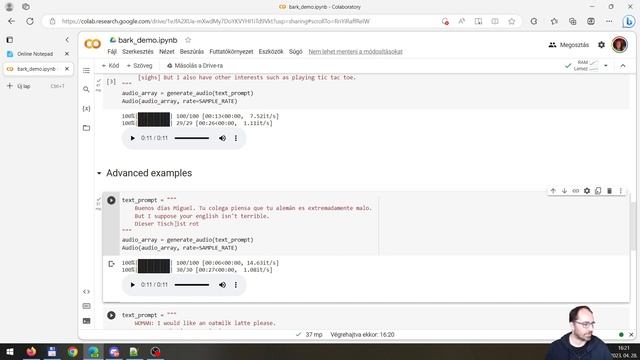Open the Colab search and replace panel
The height and width of the screenshot is (360, 640).
coord(86,89)
